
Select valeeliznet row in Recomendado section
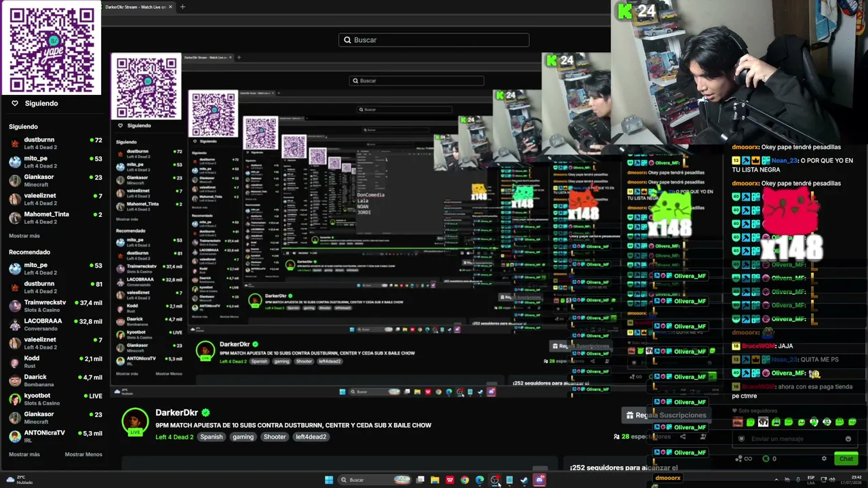54,343
